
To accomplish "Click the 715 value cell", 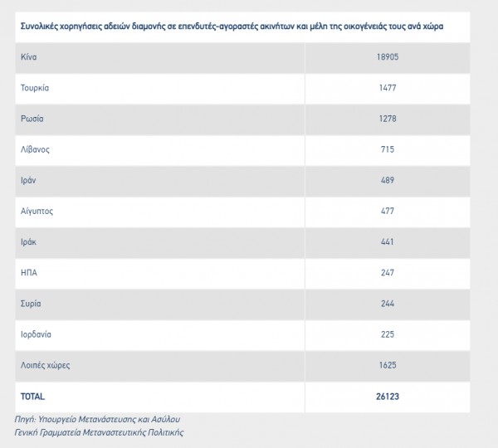I will (387, 149).
